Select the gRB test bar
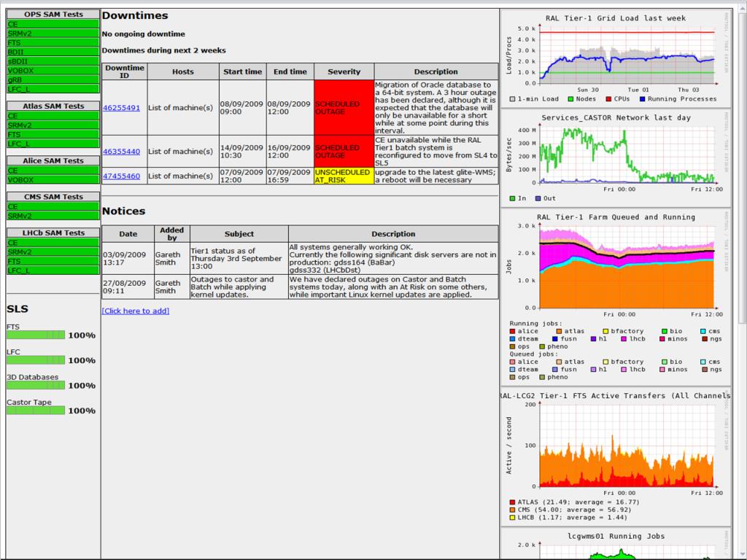Screen dimensions: 747x560 (53, 80)
